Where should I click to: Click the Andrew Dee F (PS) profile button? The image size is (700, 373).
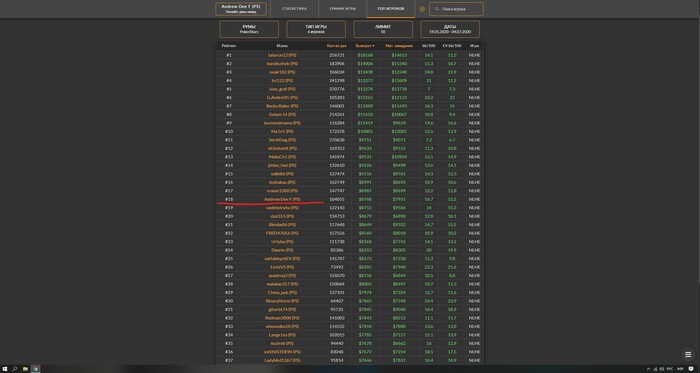point(241,9)
